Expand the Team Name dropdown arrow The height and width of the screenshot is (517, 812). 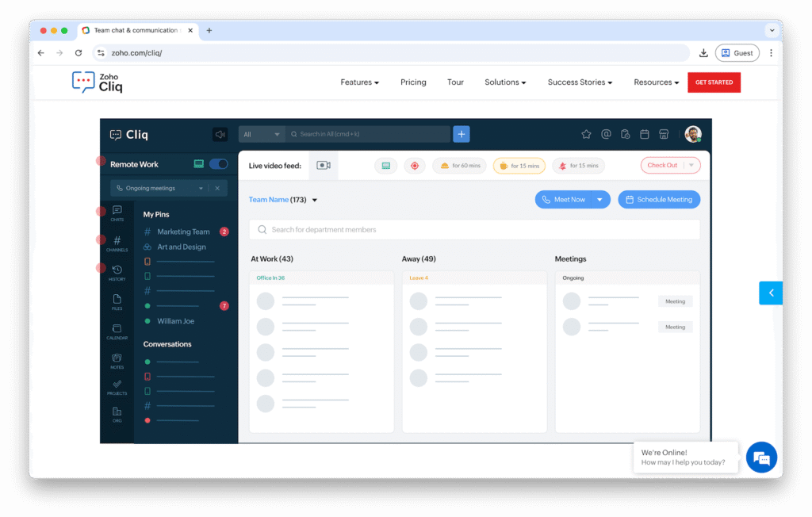click(x=315, y=200)
